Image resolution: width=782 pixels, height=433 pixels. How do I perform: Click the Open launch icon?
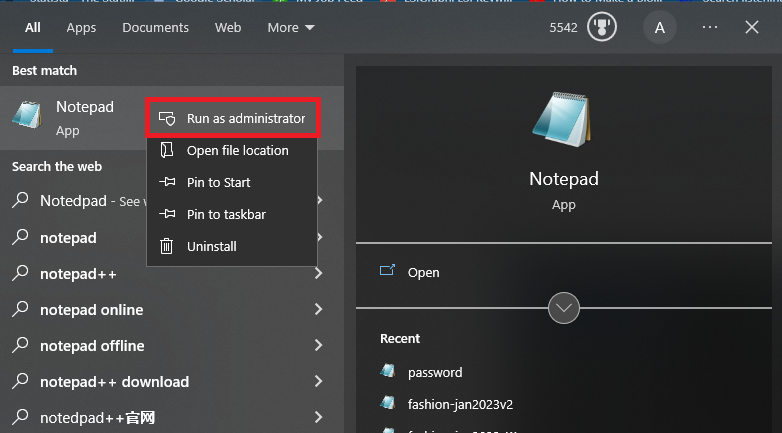(388, 270)
